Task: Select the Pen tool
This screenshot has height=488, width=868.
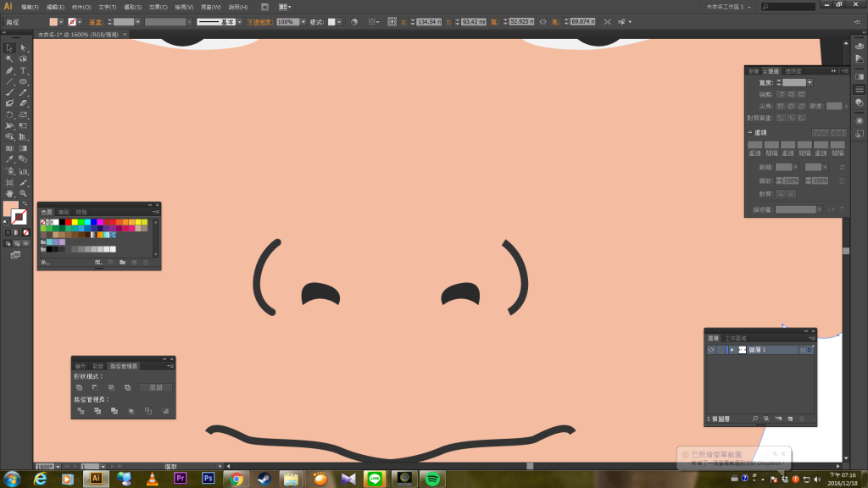Action: coord(9,71)
